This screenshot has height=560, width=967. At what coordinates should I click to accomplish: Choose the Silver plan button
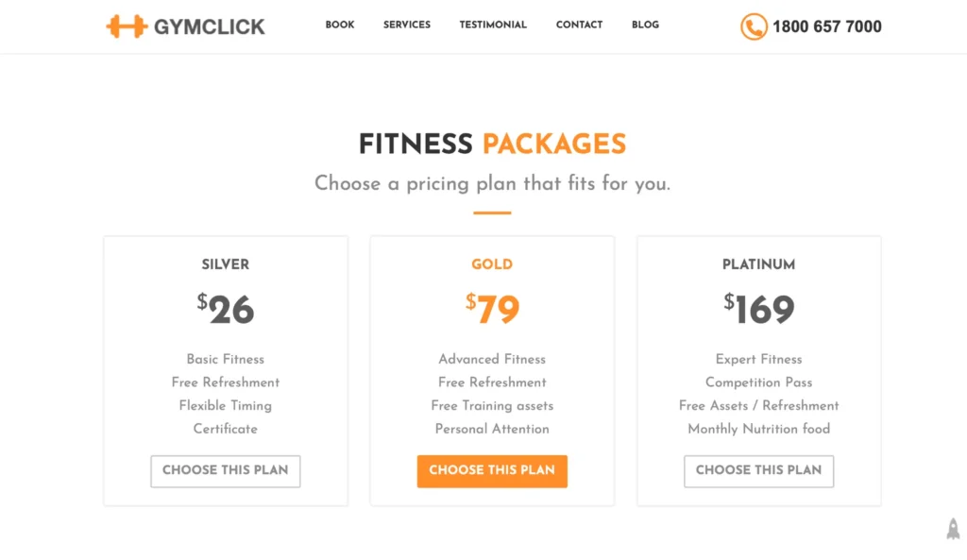tap(225, 470)
